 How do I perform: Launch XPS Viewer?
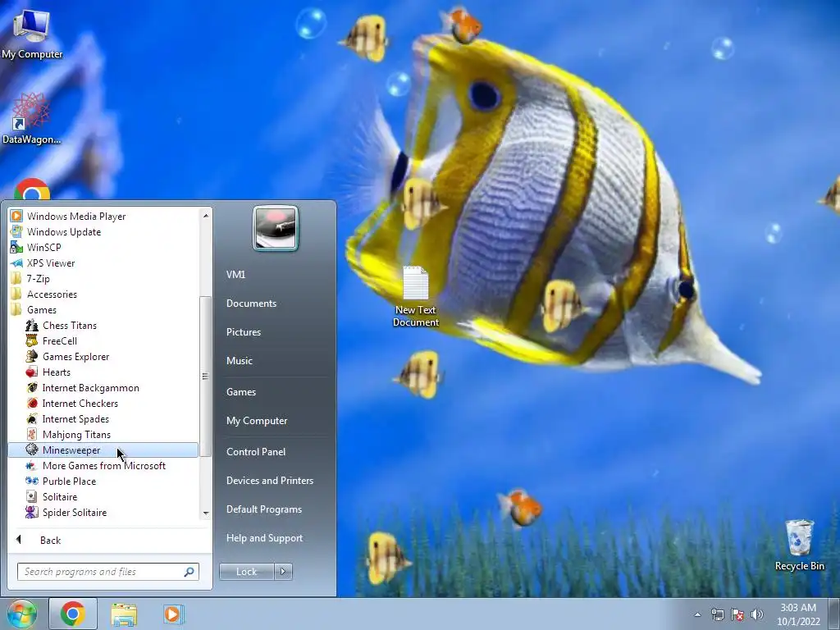(103, 262)
